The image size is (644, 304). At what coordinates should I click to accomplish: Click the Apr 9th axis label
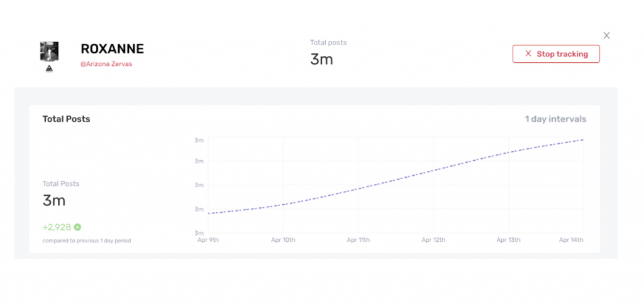click(208, 240)
